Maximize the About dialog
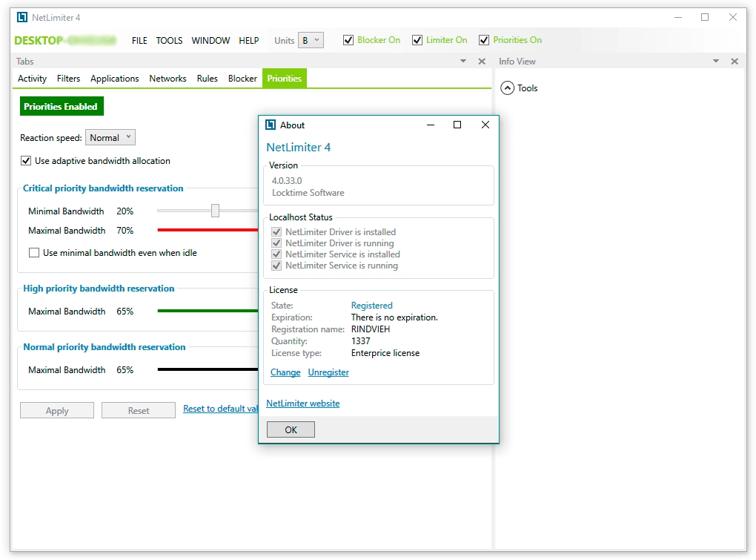This screenshot has height=560, width=756. click(457, 125)
